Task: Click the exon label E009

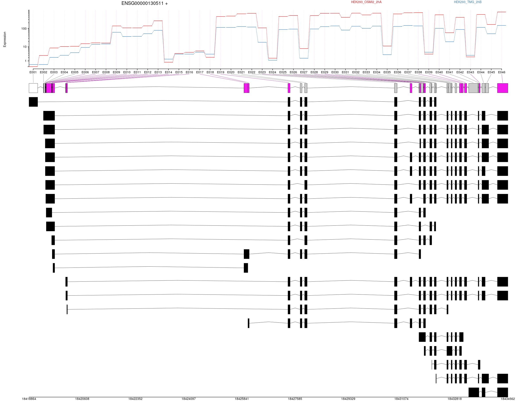Action: pyautogui.click(x=116, y=72)
